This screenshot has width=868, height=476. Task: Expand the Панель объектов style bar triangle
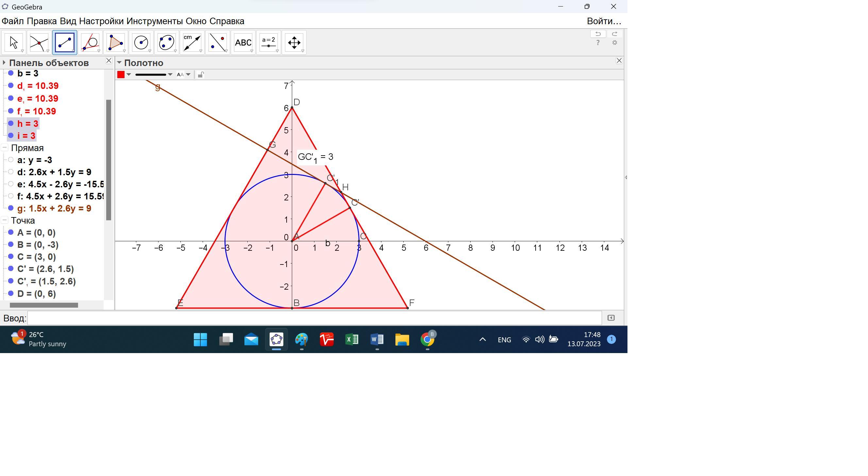tap(4, 63)
